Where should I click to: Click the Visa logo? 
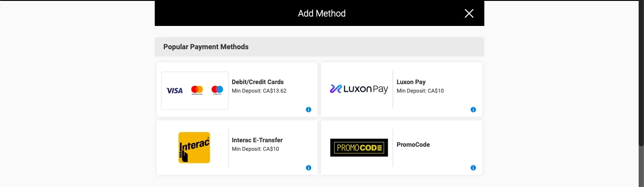tap(174, 90)
